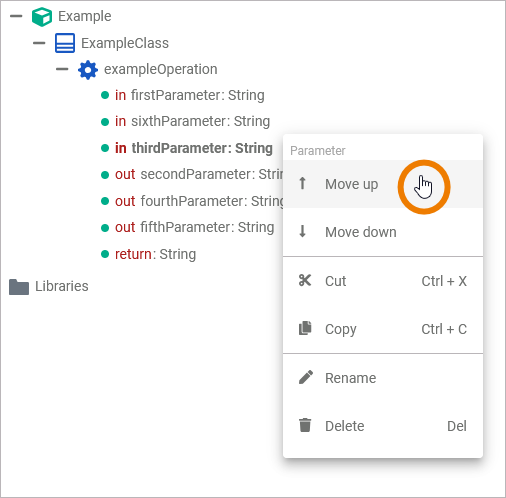506x498 pixels.
Task: Select the return: String item
Action: [x=155, y=254]
